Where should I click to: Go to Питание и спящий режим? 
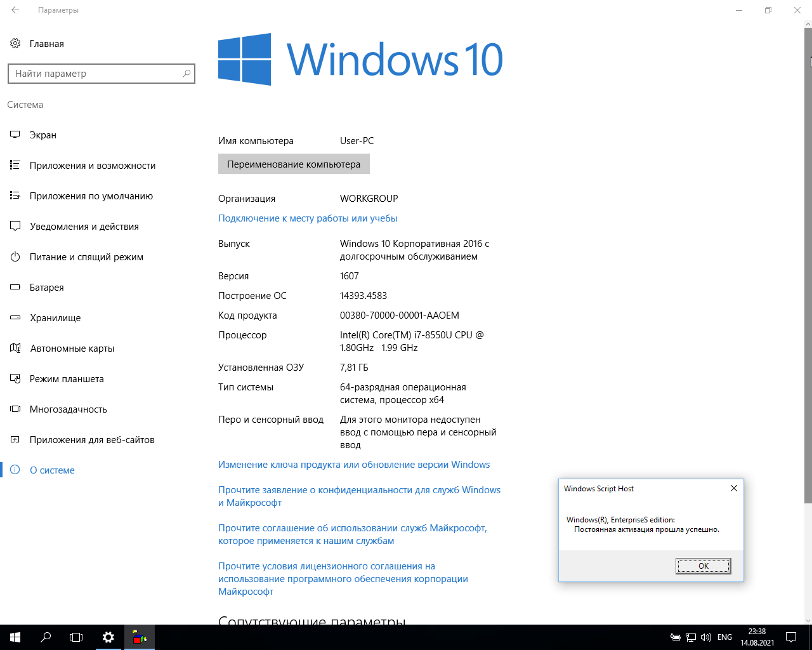coord(86,257)
